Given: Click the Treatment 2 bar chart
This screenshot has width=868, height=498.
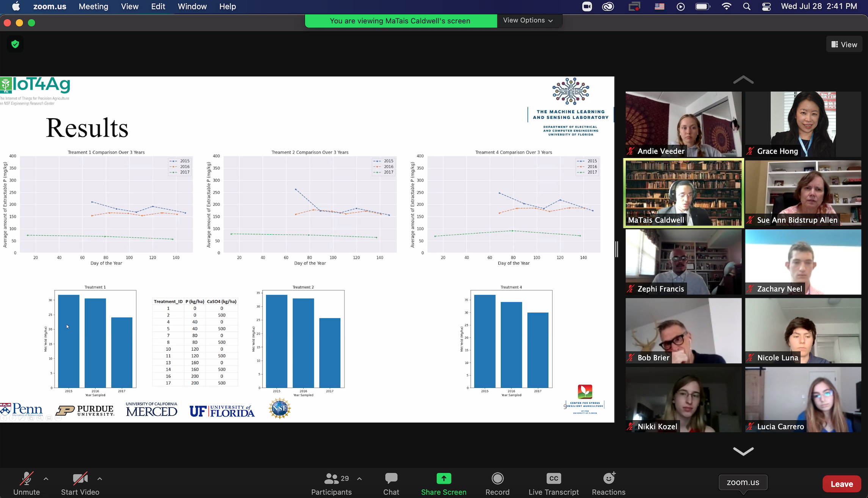Looking at the screenshot, I should click(299, 341).
